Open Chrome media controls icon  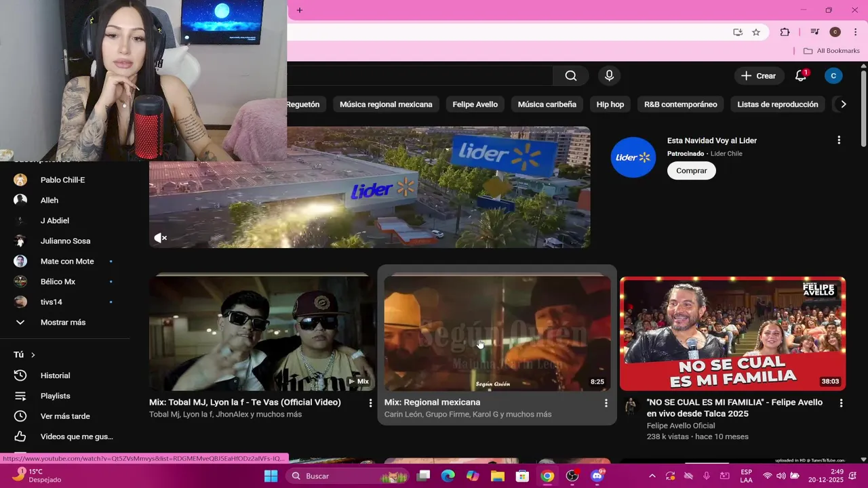(x=815, y=32)
